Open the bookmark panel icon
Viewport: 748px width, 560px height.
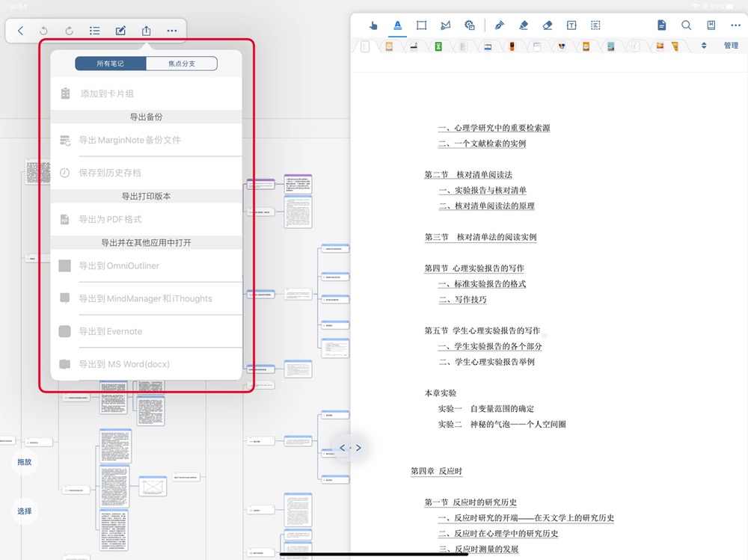coord(711,25)
